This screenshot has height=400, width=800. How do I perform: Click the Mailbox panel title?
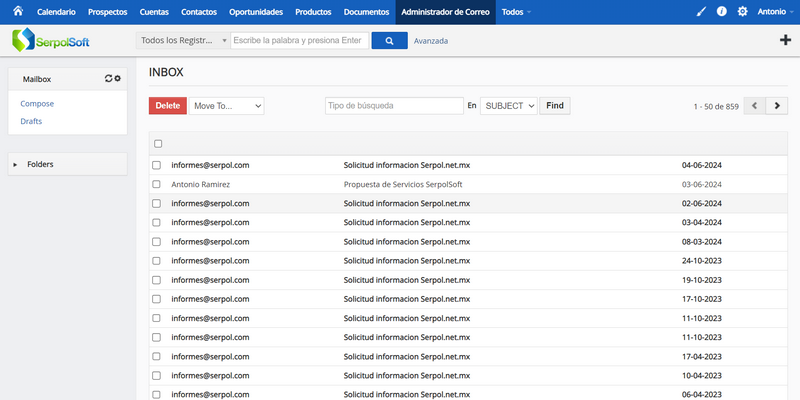(x=37, y=79)
